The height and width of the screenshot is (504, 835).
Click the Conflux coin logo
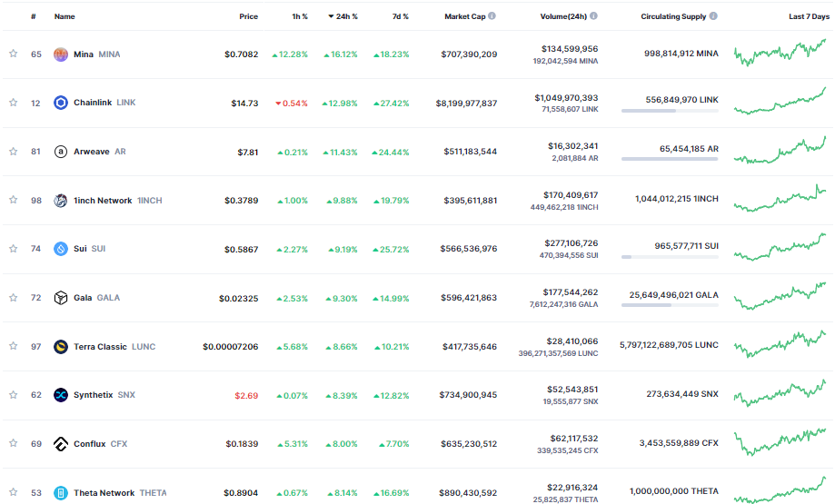61,444
